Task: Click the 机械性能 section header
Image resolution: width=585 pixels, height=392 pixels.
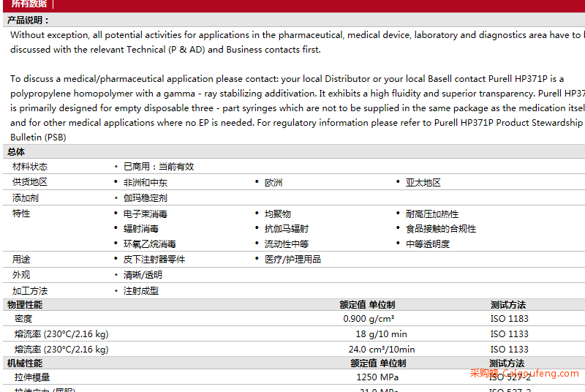Action: 25,363
